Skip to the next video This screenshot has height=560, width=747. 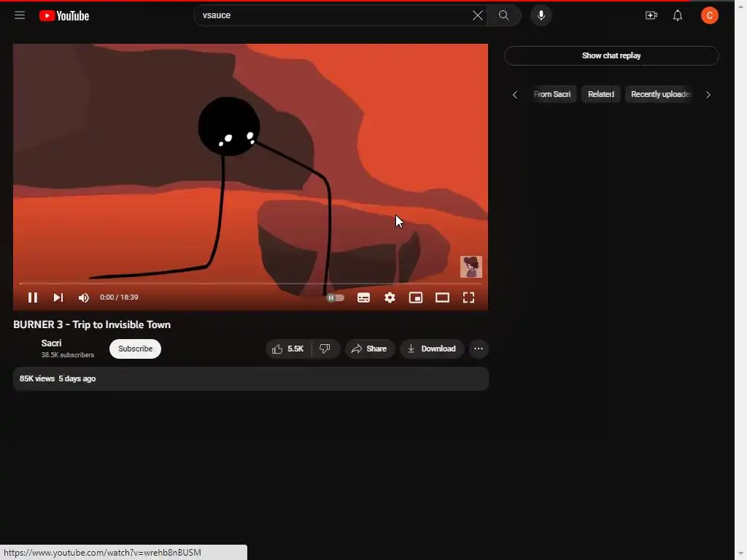pos(58,297)
